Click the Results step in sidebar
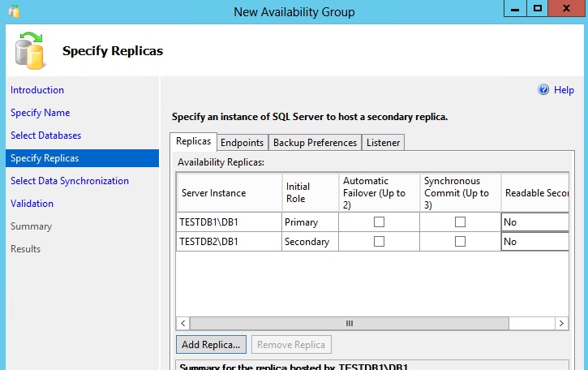Image resolution: width=588 pixels, height=370 pixels. coord(25,249)
